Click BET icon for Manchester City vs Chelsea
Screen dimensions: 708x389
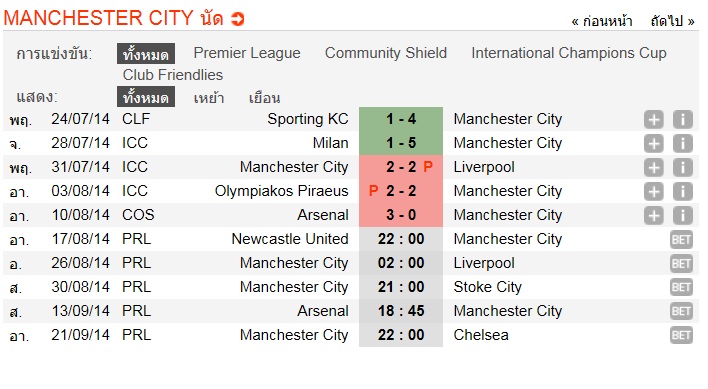click(681, 335)
